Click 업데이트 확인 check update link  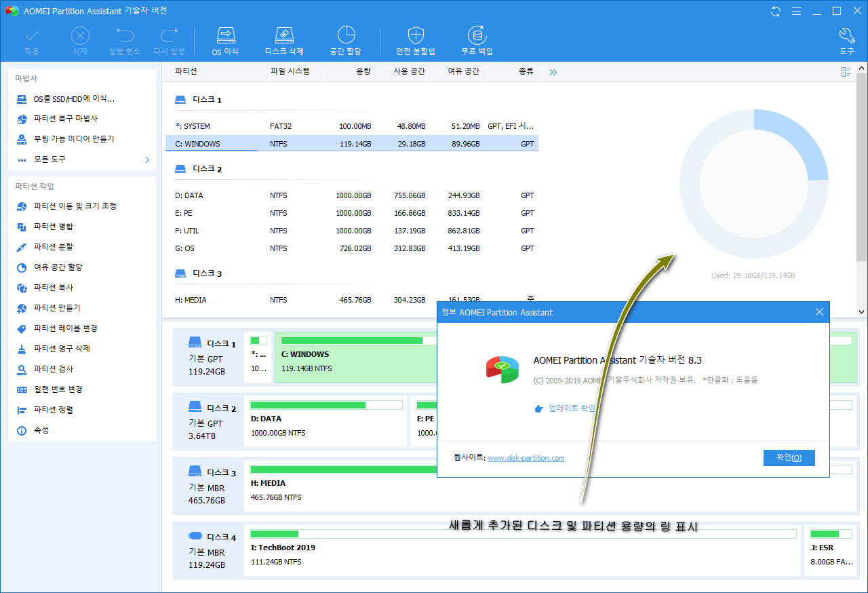(x=566, y=408)
